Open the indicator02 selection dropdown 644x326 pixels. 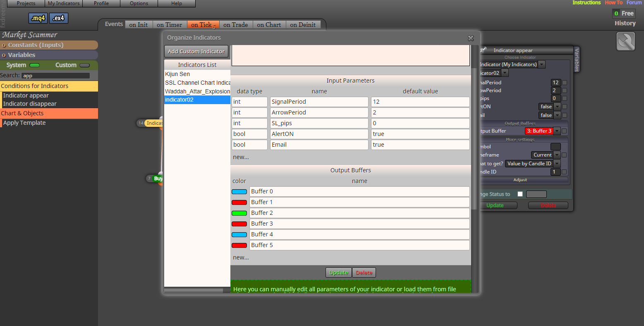point(505,73)
